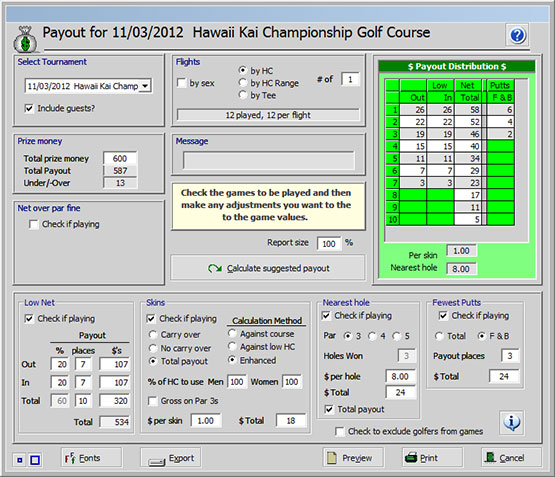Viewport: 555px width, 477px height.
Task: Click the blue info icon near Fewest Putts
Action: pyautogui.click(x=512, y=423)
